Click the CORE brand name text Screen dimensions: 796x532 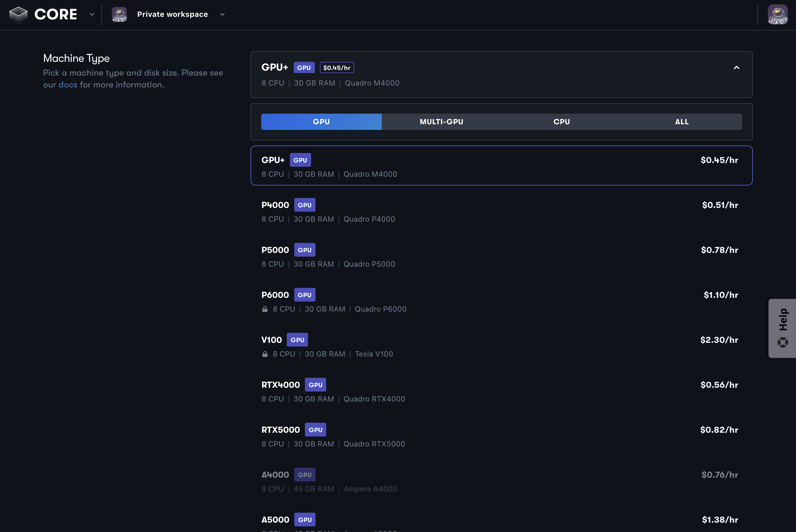coord(56,14)
